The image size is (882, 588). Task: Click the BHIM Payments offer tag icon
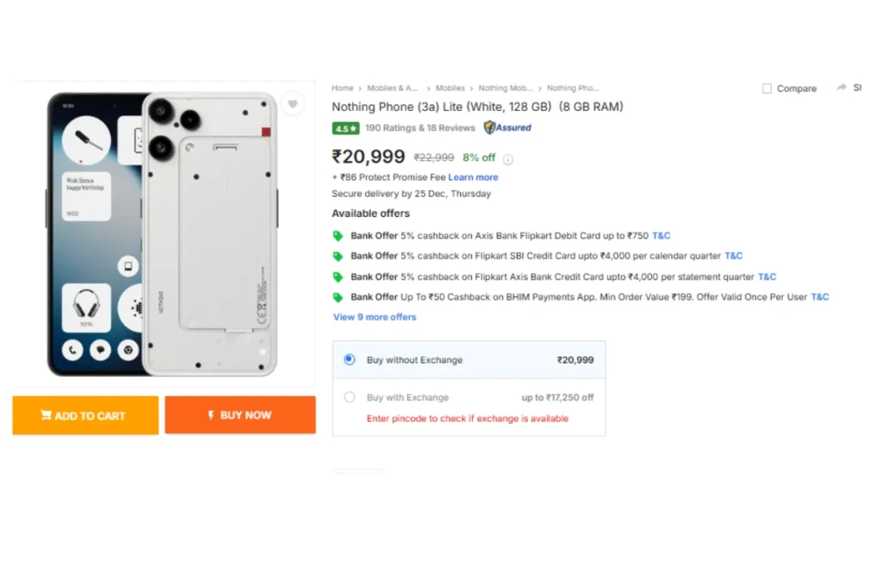pos(339,298)
